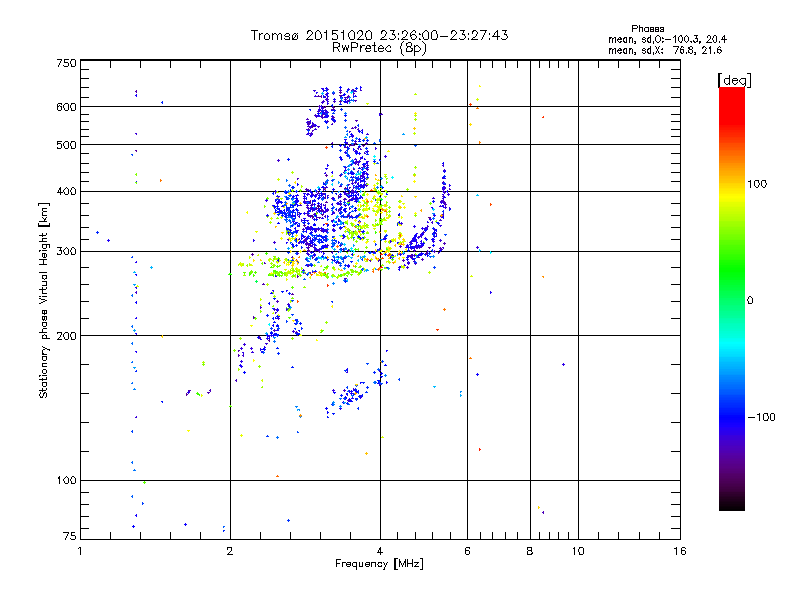800x600 pixels.
Task: Select the 'mean, sd,O:-100.3, 20.4' statistic
Action: point(667,39)
